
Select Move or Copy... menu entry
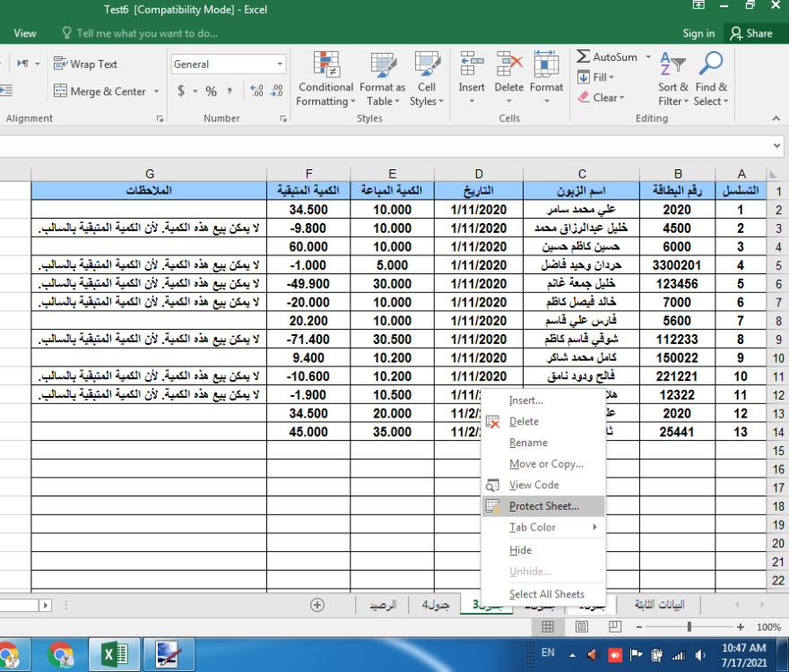click(x=546, y=464)
